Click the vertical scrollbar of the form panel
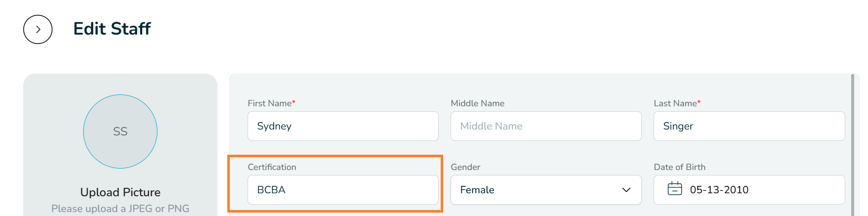Screen dimensions: 868x216 [x=853, y=145]
